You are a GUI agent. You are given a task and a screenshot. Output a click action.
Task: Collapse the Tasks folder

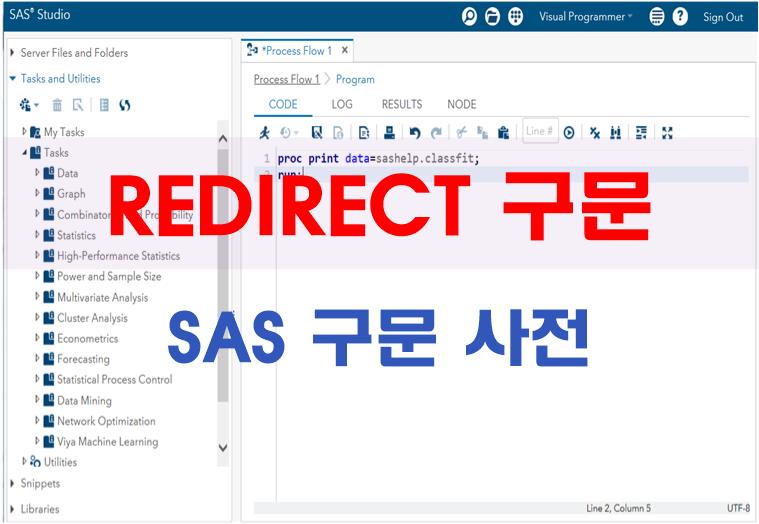coord(24,152)
